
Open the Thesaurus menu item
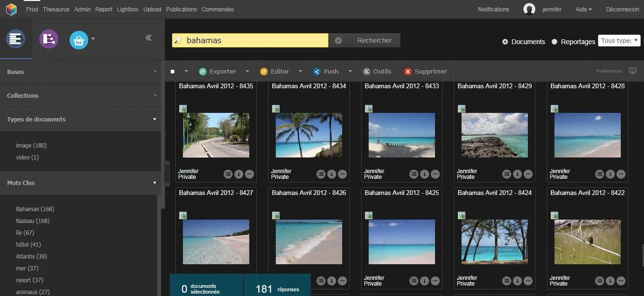(x=56, y=9)
